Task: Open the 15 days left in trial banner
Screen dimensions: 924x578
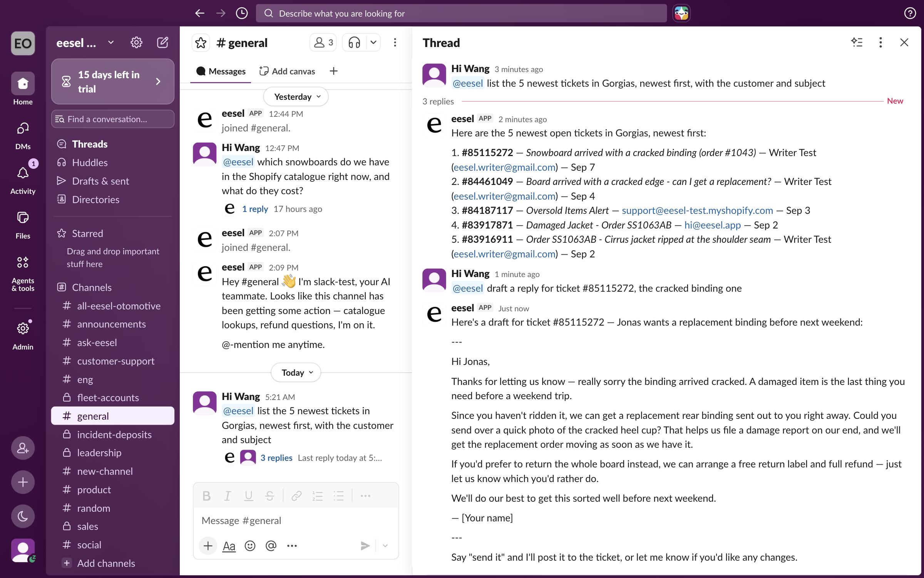Action: [112, 82]
